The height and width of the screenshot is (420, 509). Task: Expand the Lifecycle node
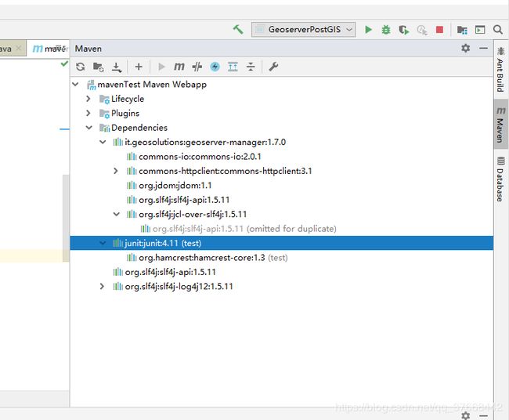(x=88, y=99)
